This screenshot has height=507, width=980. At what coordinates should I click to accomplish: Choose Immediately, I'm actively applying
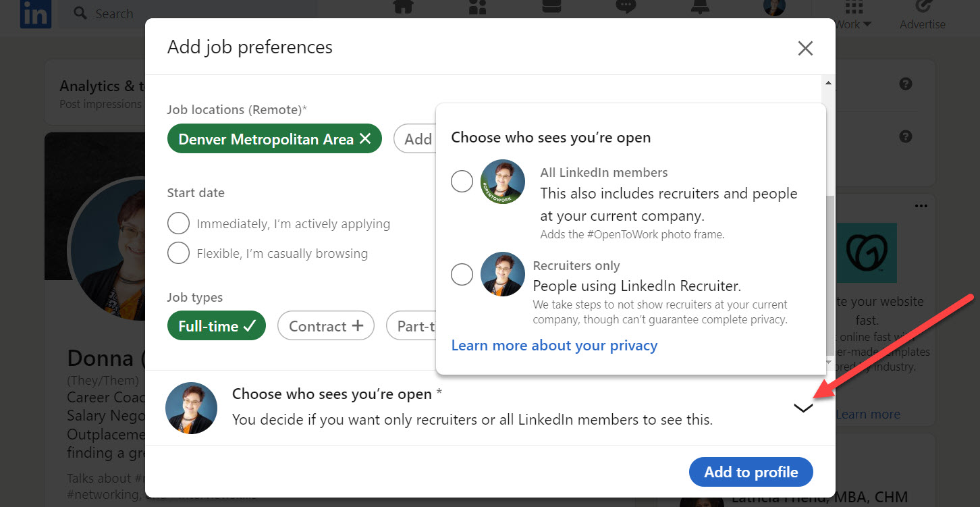(x=178, y=223)
